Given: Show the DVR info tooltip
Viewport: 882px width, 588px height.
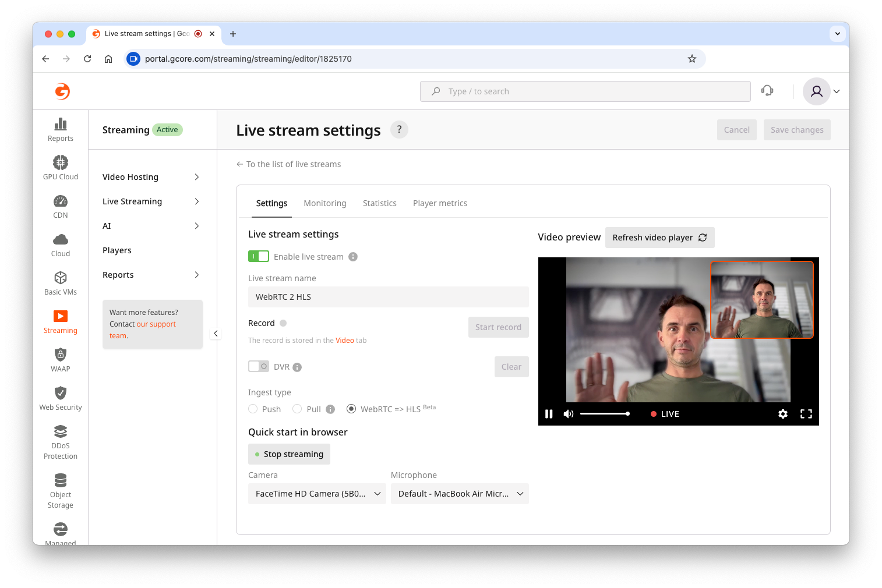Looking at the screenshot, I should coord(297,367).
